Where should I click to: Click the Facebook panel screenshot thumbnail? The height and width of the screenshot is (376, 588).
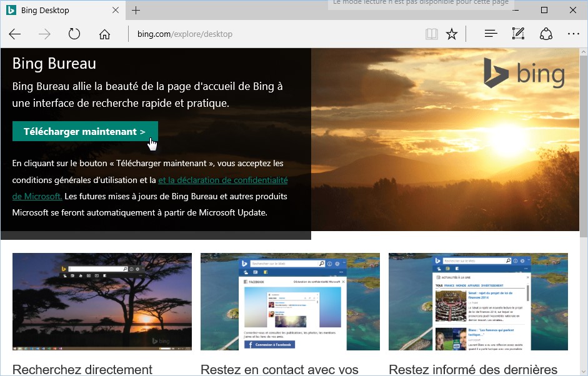[290, 301]
